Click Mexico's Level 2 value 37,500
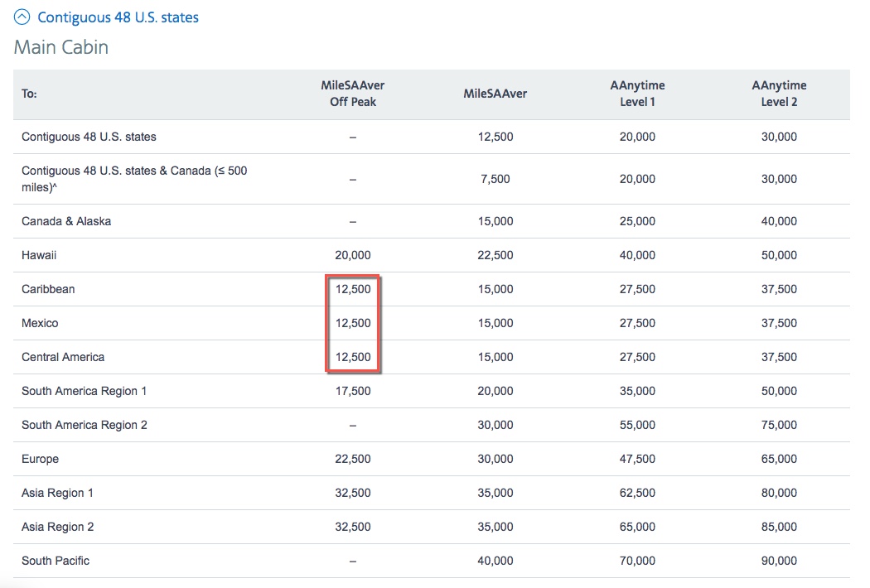The height and width of the screenshot is (588, 870). click(x=779, y=323)
